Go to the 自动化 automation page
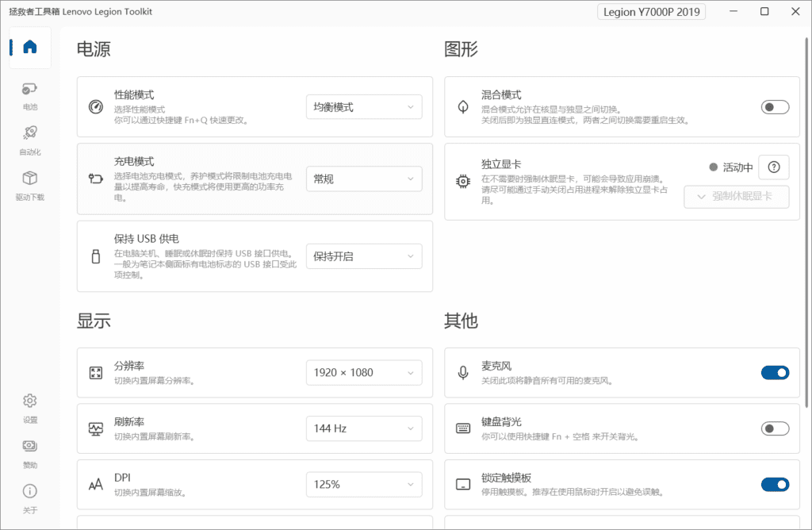This screenshot has width=812, height=530. pos(30,140)
